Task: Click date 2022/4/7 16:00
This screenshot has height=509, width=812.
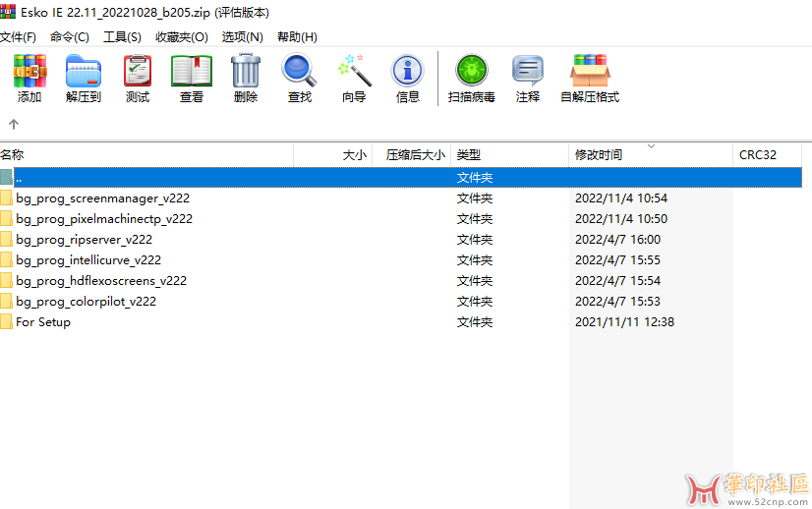Action: pos(617,240)
